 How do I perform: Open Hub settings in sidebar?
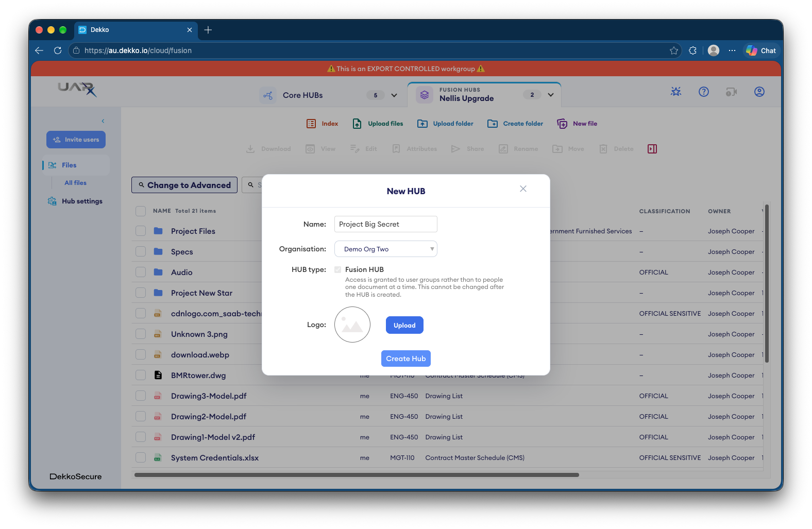tap(75, 201)
